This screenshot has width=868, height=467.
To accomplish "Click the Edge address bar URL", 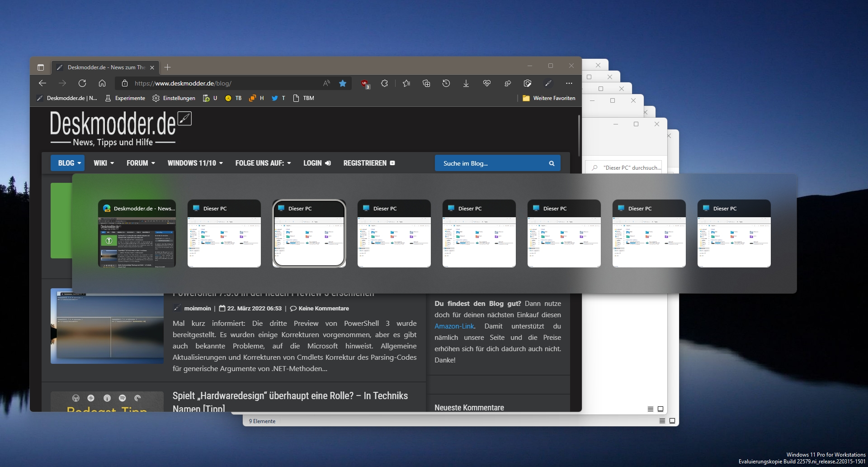I will [x=183, y=83].
